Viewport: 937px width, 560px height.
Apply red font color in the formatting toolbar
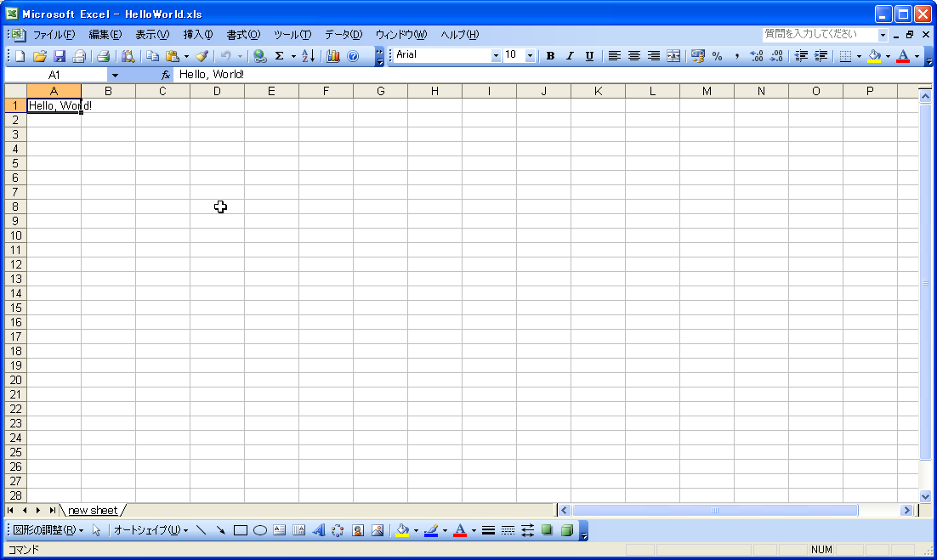904,56
